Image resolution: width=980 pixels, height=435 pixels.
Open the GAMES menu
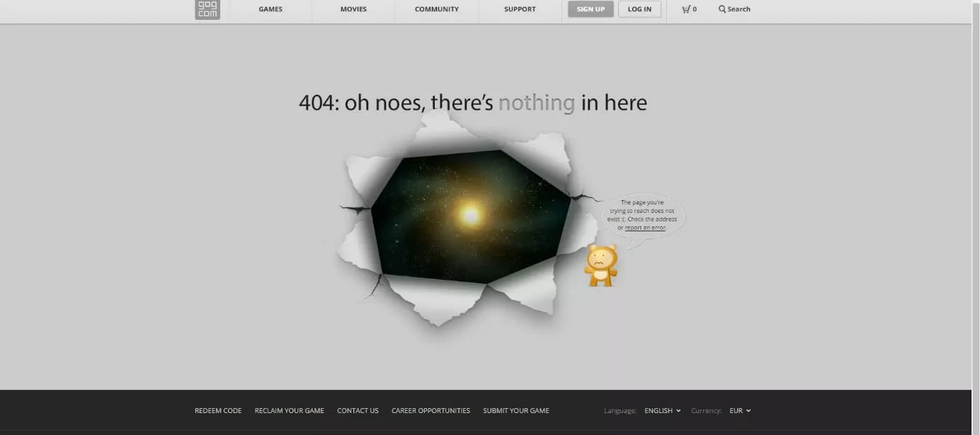270,9
